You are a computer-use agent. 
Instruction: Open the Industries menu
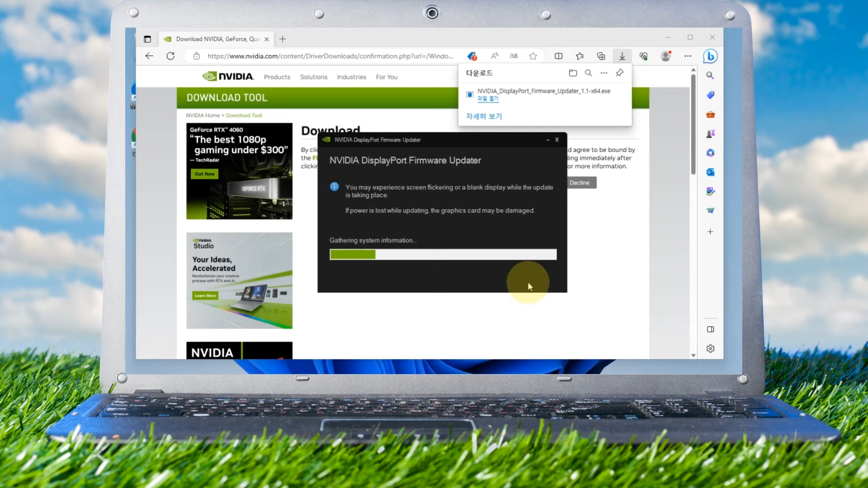click(x=351, y=77)
